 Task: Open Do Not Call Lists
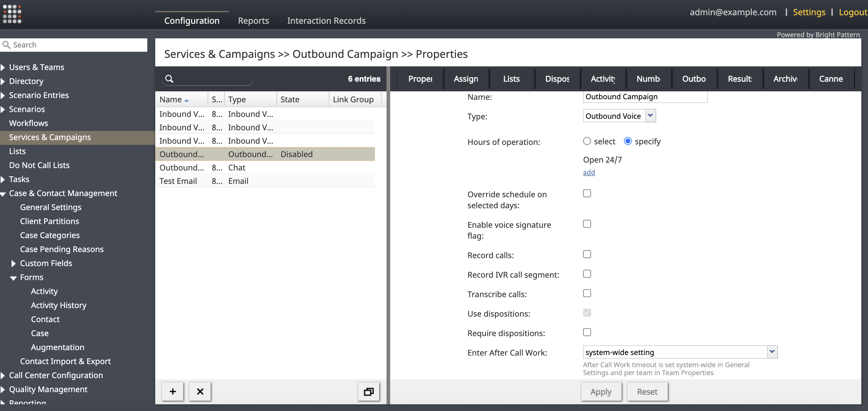coord(39,165)
